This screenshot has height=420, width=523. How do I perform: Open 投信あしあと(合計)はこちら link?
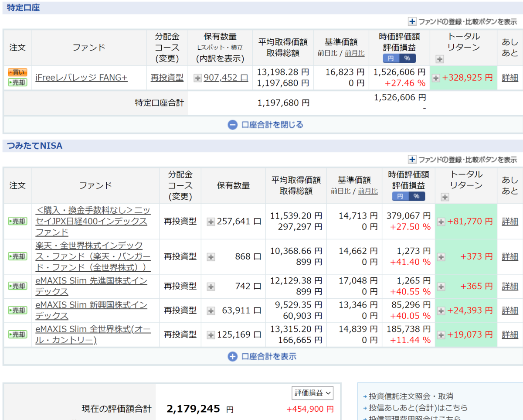[418, 407]
